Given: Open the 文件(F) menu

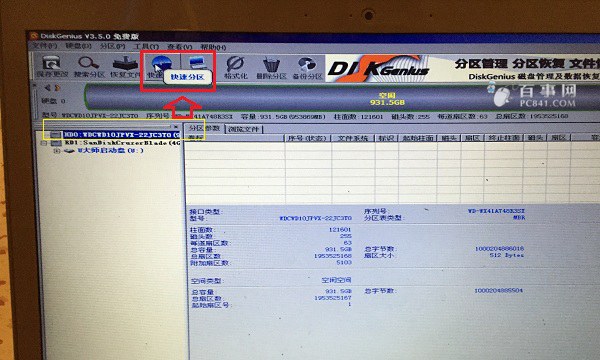Looking at the screenshot, I should [x=44, y=46].
